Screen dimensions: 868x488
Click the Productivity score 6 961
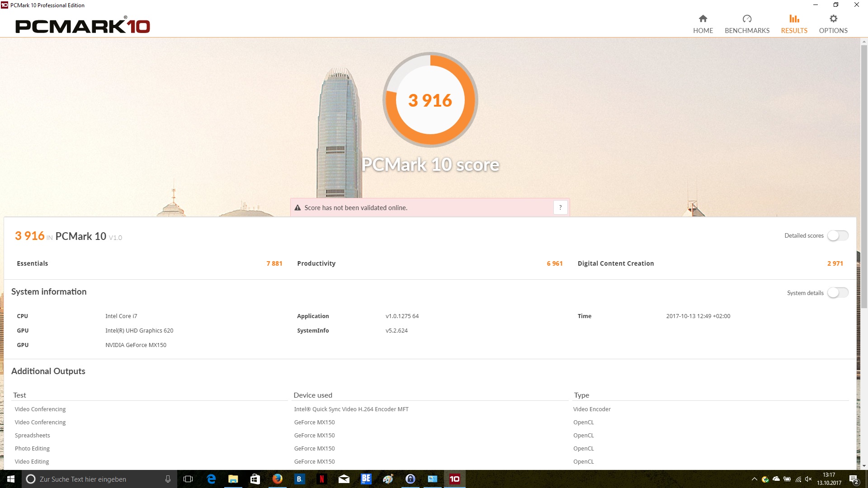pyautogui.click(x=555, y=263)
